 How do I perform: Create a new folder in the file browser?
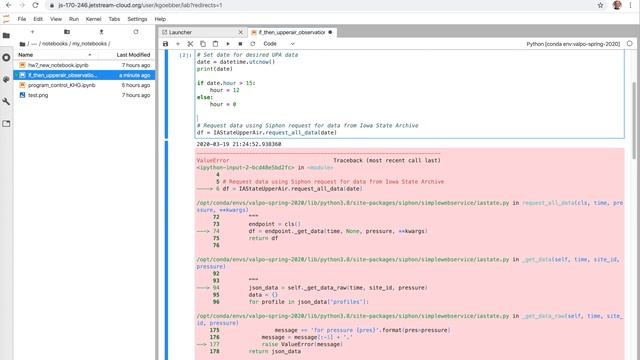(x=67, y=32)
